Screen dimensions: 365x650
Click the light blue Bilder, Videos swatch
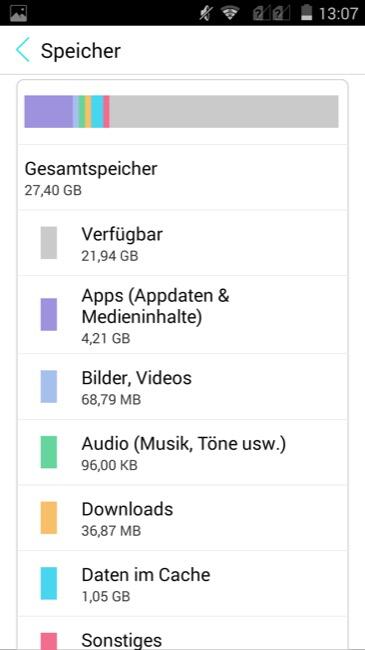49,387
